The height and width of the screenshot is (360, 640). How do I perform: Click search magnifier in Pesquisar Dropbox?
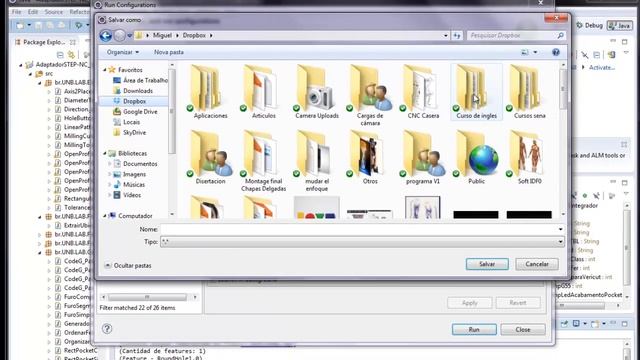[560, 36]
